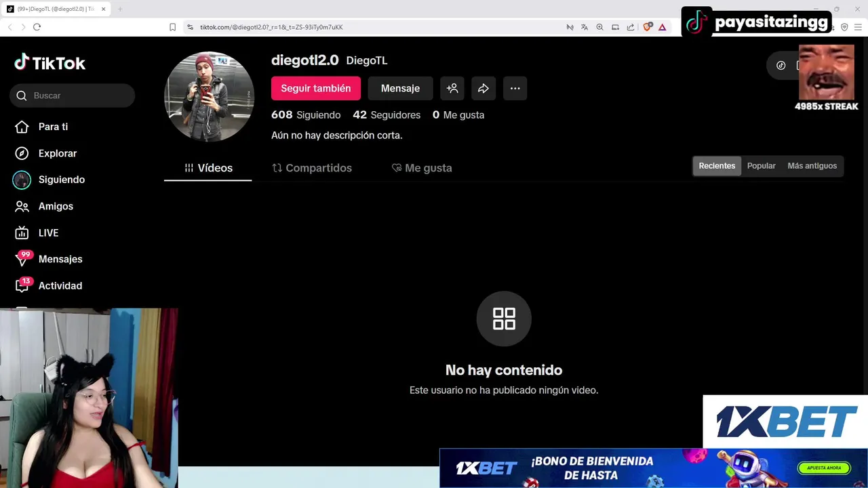The height and width of the screenshot is (488, 868).
Task: Sort videos by Más antiguos
Action: point(812,166)
